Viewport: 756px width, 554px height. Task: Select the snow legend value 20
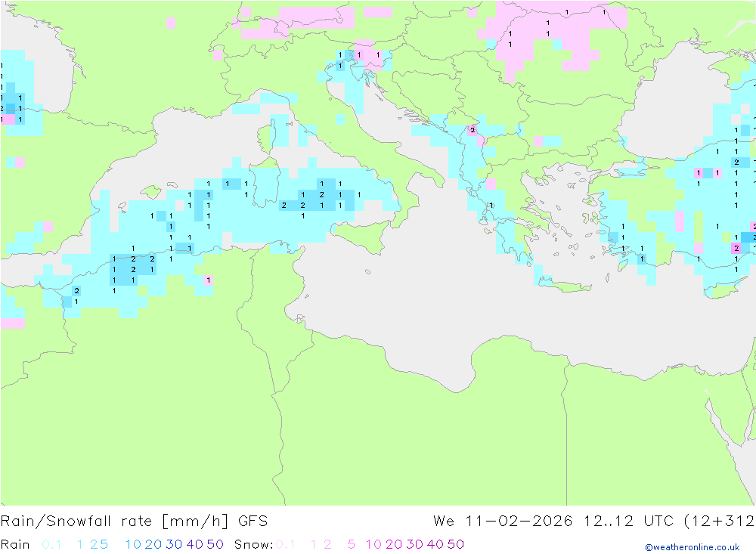[x=394, y=544]
